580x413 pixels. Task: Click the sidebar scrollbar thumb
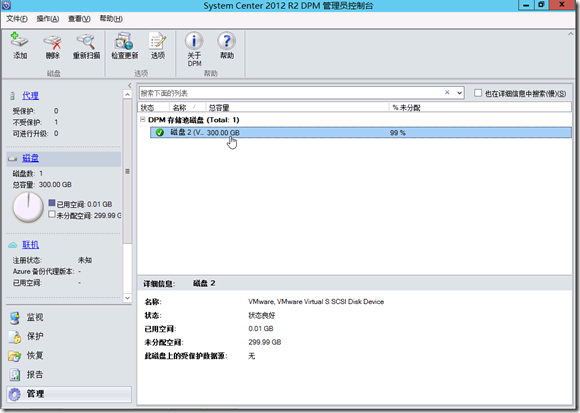127,171
